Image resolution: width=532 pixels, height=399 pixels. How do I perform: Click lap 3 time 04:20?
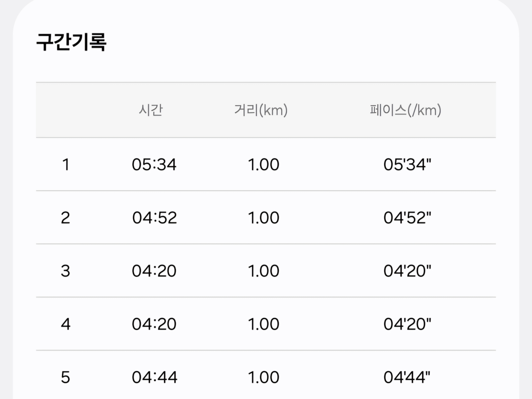(x=154, y=271)
